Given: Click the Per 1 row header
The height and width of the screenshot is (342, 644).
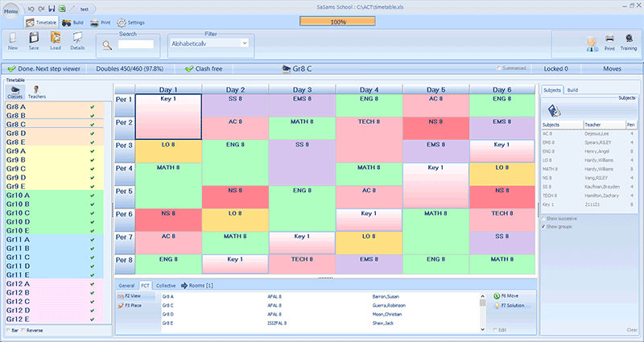Looking at the screenshot, I should coord(125,105).
